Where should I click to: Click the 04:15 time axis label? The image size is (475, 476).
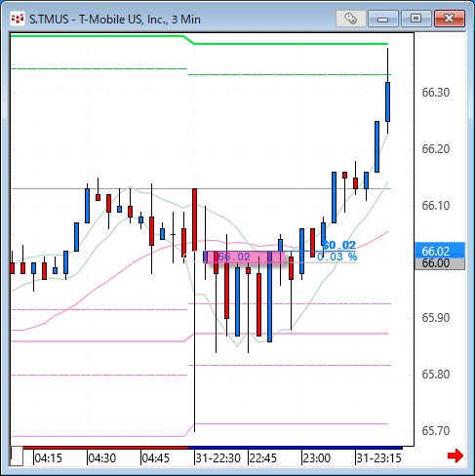coord(48,458)
